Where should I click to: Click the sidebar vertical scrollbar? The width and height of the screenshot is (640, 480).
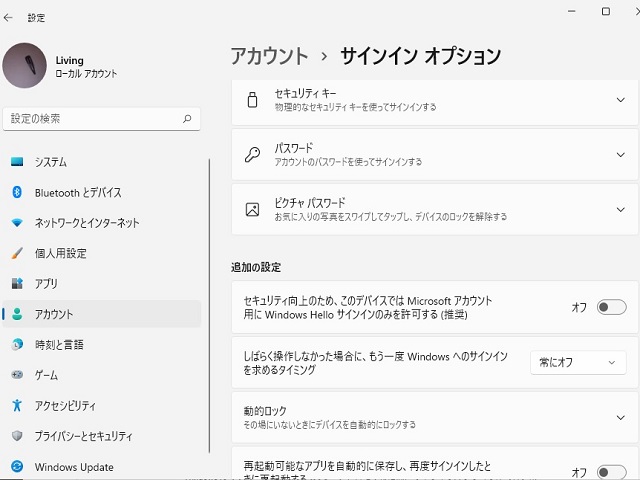pos(209,306)
